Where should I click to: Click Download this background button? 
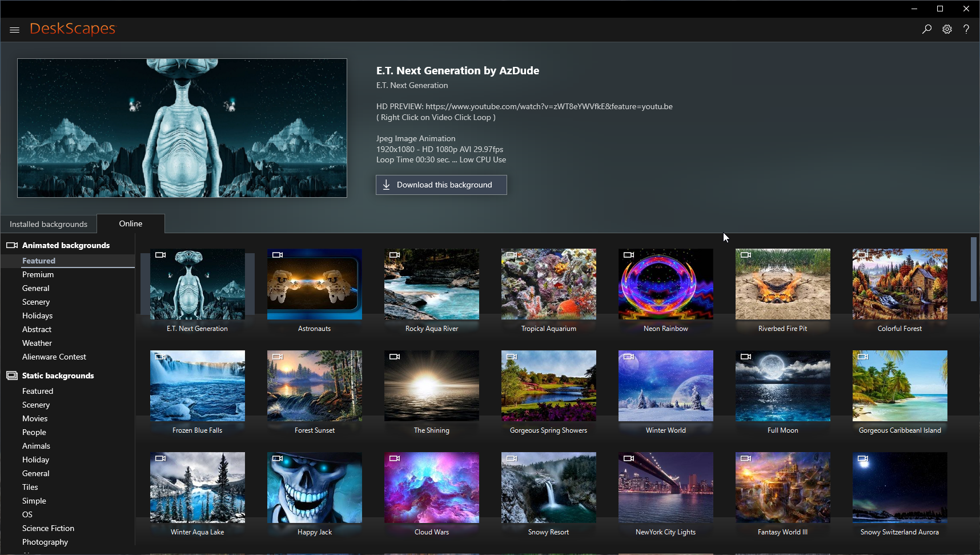coord(441,185)
